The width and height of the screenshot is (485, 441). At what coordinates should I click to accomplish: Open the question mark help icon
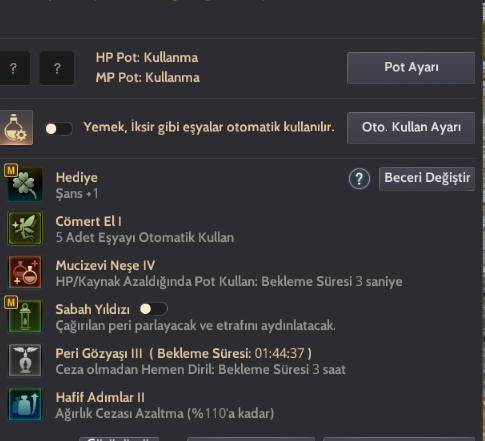point(359,179)
